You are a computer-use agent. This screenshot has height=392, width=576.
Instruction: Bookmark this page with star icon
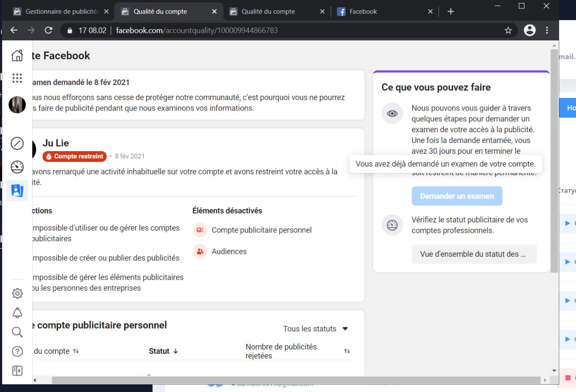click(x=508, y=30)
